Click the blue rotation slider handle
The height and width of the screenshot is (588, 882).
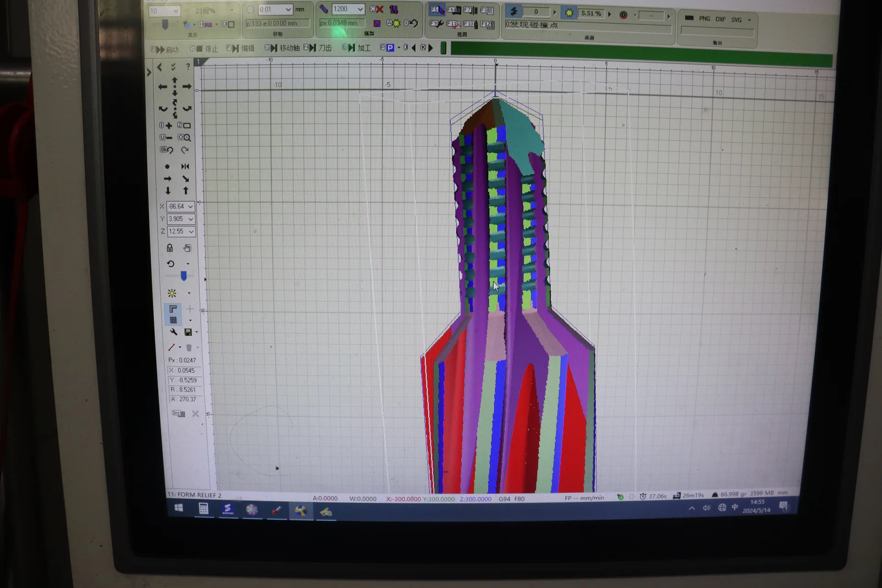coord(183,276)
